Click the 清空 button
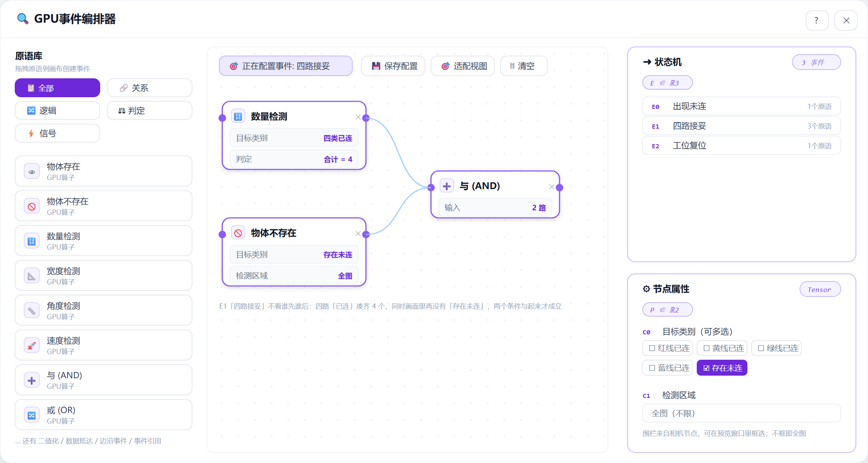The width and height of the screenshot is (868, 463). [524, 66]
